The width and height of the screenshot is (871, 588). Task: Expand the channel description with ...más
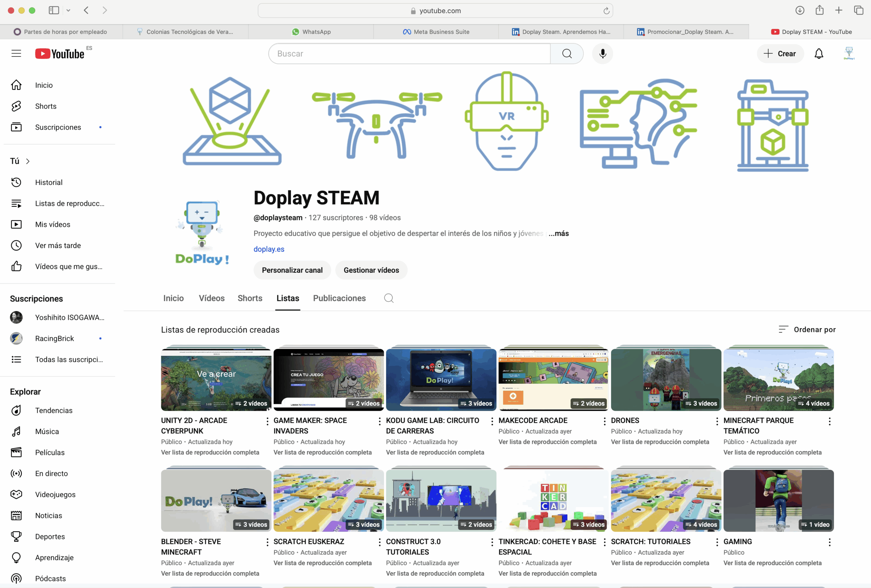click(558, 233)
